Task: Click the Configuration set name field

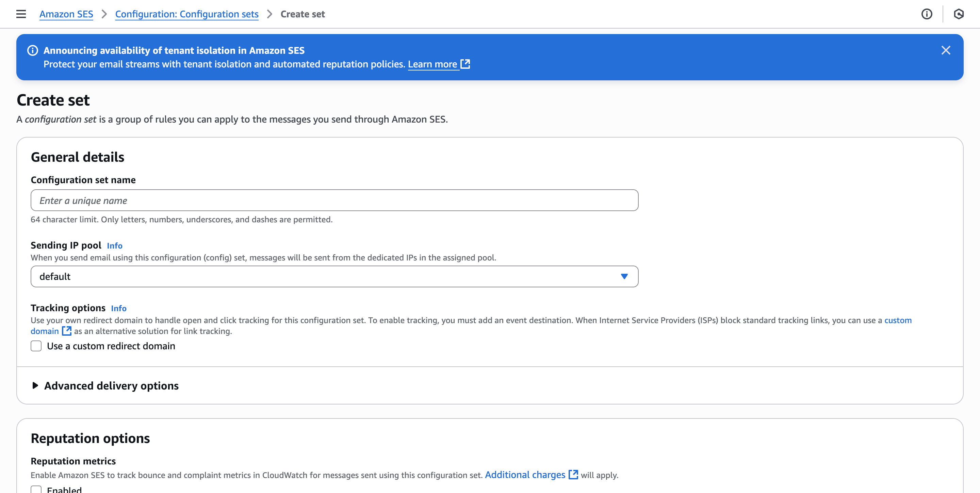Action: (x=334, y=200)
